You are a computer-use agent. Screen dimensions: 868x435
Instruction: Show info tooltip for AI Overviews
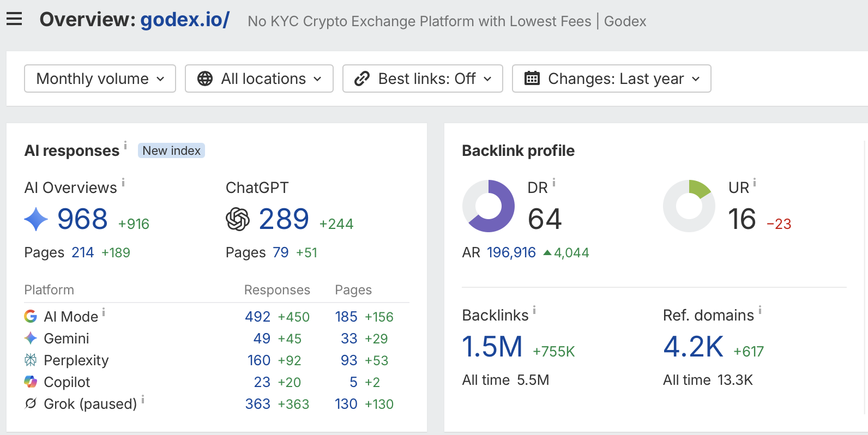(x=123, y=182)
